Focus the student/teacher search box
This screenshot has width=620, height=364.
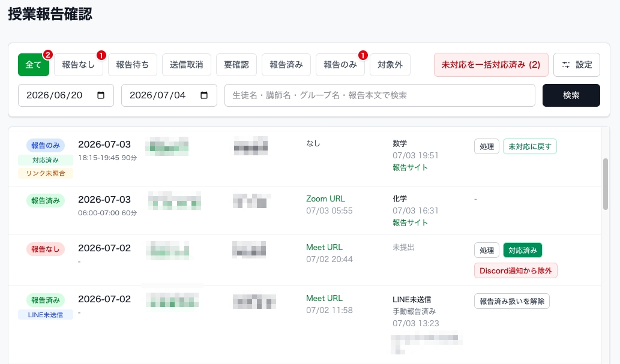click(379, 95)
